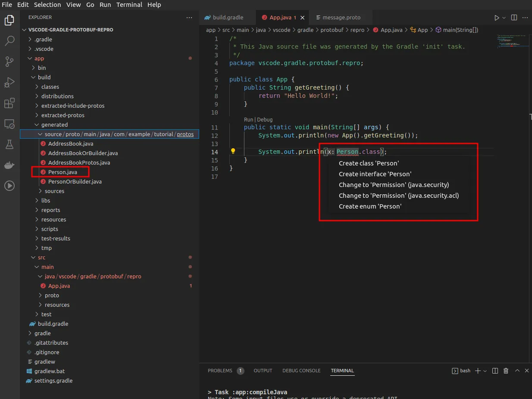This screenshot has height=399, width=532.
Task: Open the DEBUG CONSOLE panel tab
Action: (x=301, y=371)
